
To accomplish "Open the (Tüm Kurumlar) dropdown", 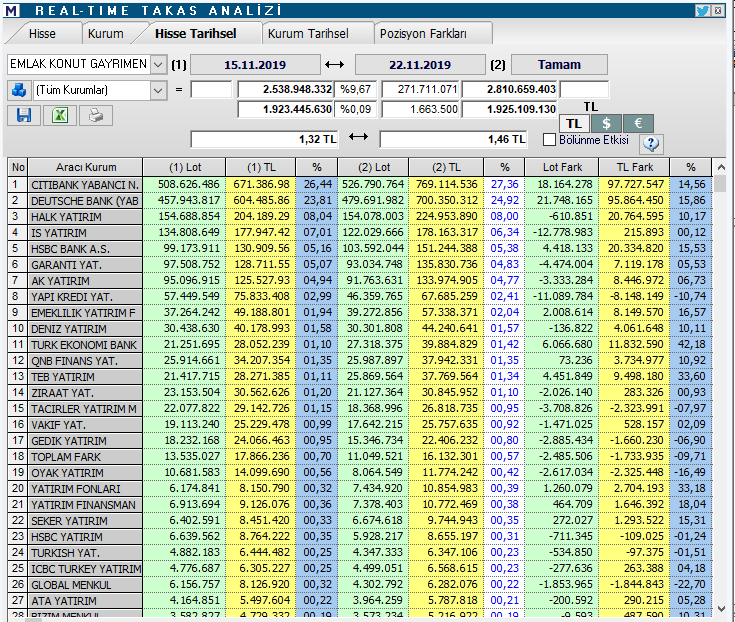I will coord(158,90).
